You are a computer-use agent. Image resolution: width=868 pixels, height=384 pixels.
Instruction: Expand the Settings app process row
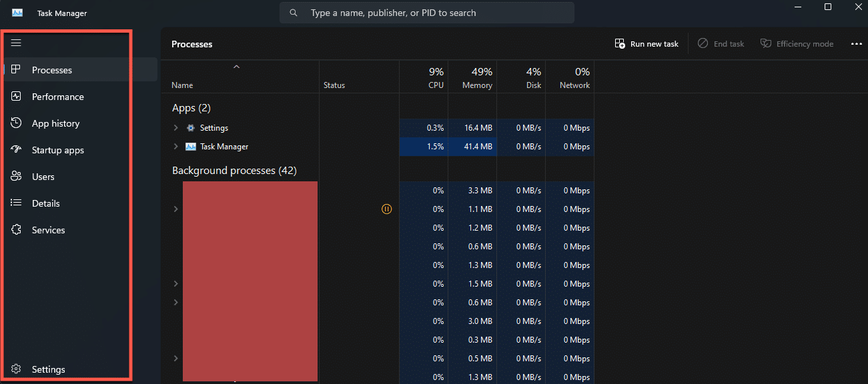point(176,128)
